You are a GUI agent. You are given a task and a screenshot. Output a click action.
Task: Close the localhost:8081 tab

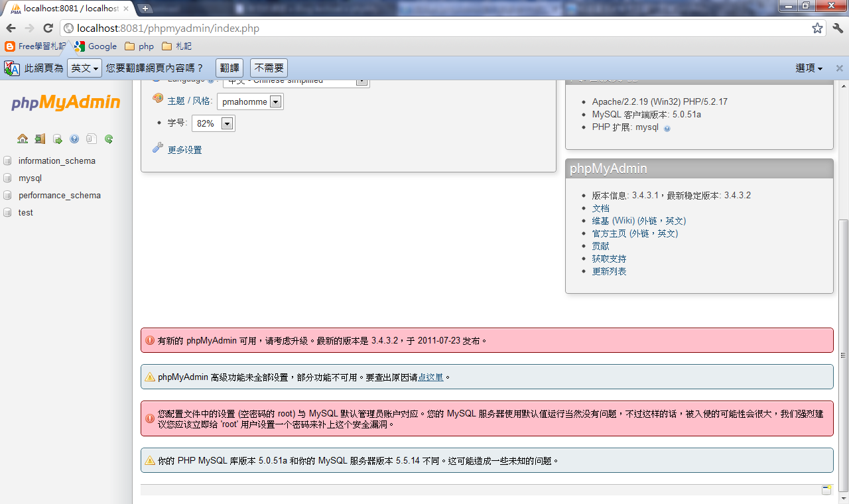coord(126,9)
